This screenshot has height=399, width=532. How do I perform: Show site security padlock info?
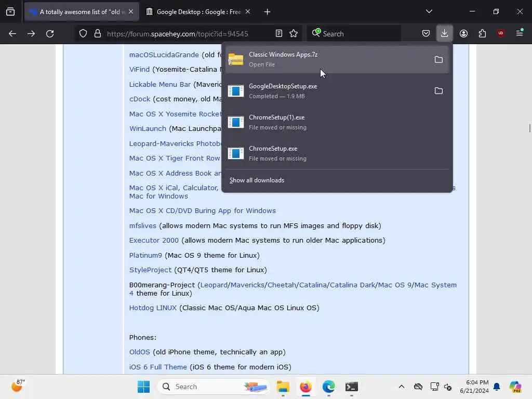[98, 34]
